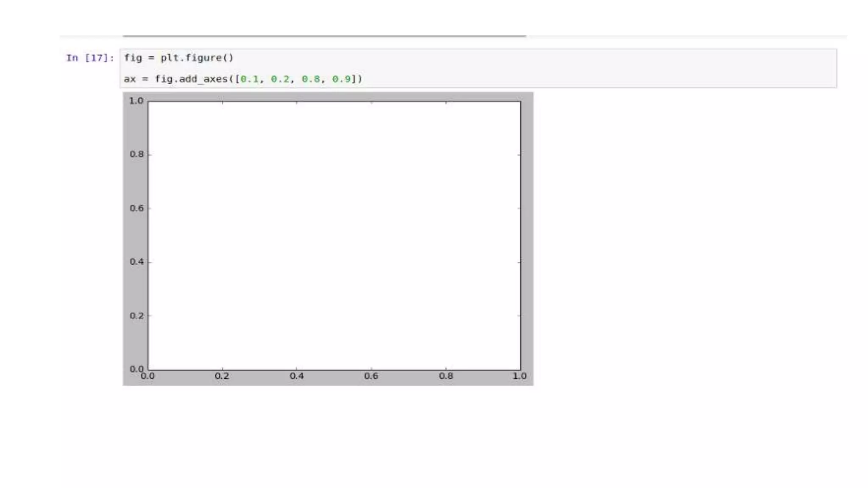868x488 pixels.
Task: Click the 0.1 value in add_axes list
Action: coord(249,79)
